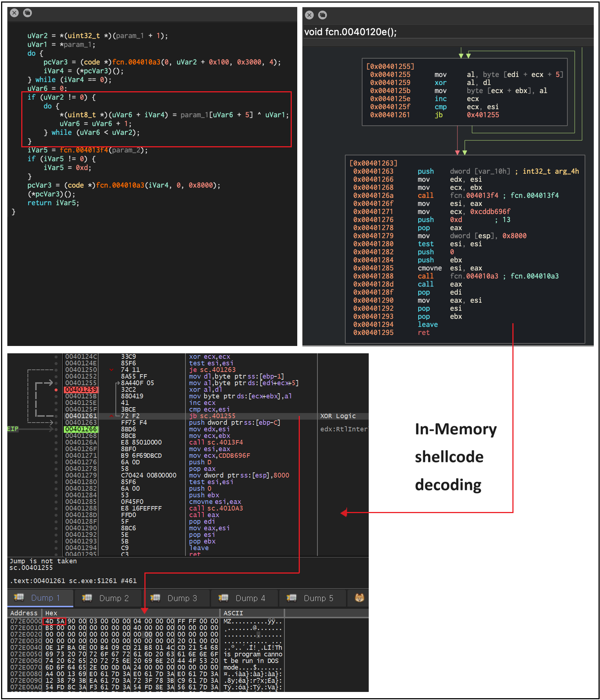The image size is (600, 700).
Task: Close the decompiler panel with the X icon
Action: point(14,13)
